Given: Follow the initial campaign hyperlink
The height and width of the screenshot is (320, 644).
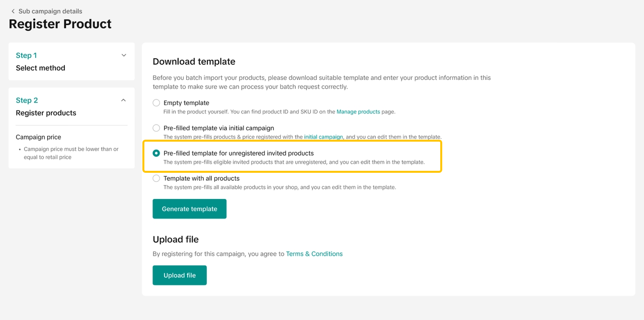Looking at the screenshot, I should coord(324,137).
